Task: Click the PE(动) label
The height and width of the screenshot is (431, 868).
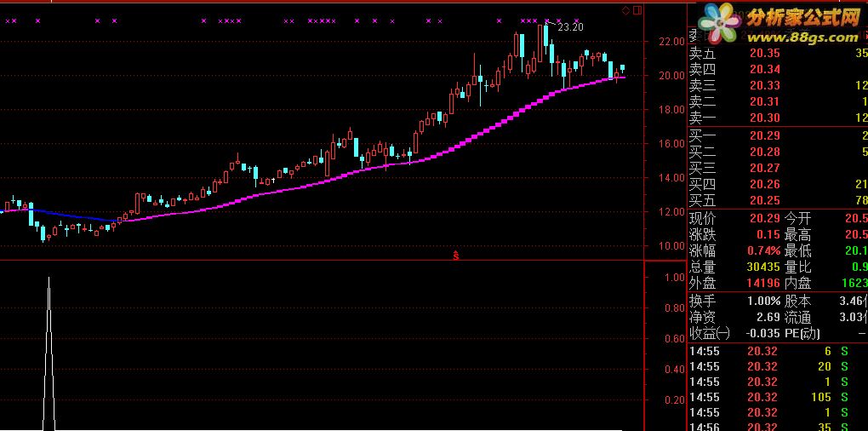Action: 802,334
